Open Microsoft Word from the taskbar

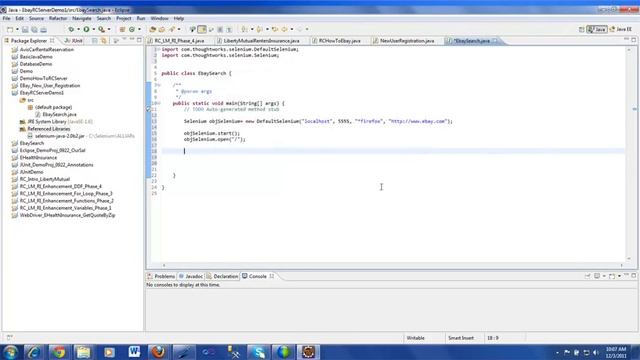[x=133, y=352]
